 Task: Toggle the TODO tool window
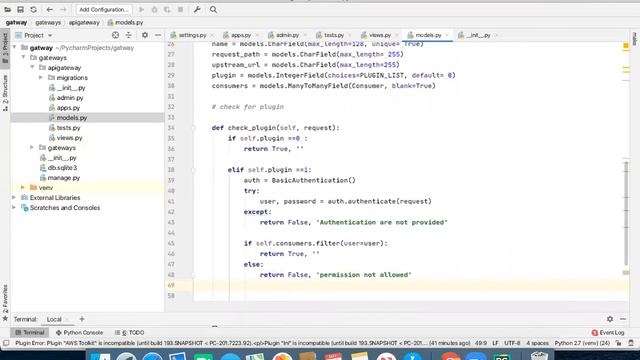(129, 333)
